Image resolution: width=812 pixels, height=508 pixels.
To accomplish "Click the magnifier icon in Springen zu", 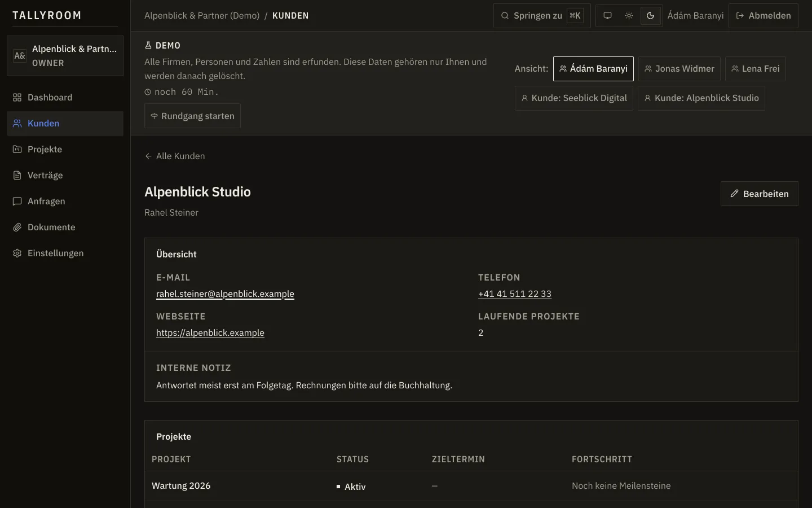I will [x=505, y=16].
